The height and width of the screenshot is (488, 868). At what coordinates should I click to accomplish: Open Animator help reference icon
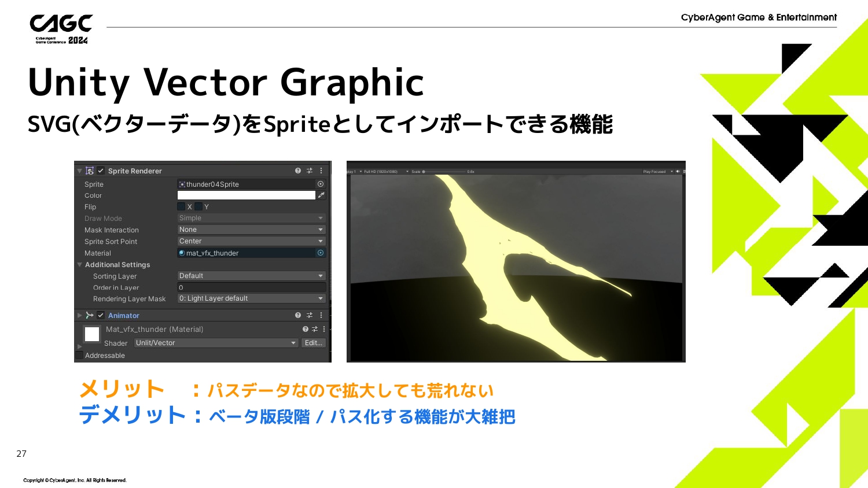pyautogui.click(x=298, y=315)
